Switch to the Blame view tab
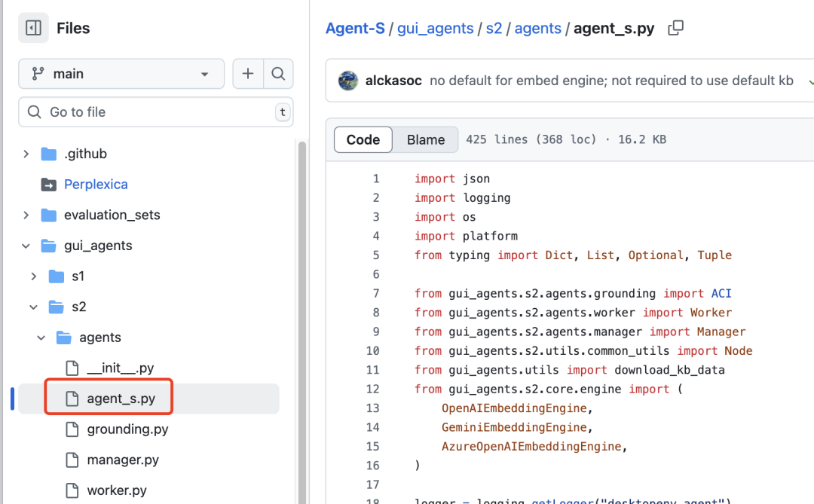 [426, 139]
